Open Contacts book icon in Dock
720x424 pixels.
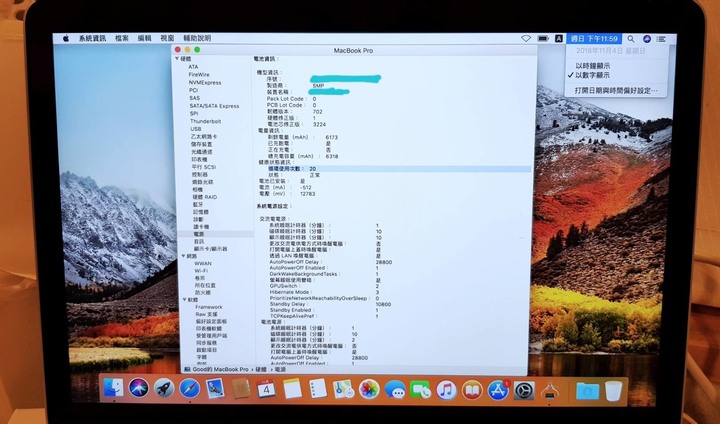tap(241, 390)
